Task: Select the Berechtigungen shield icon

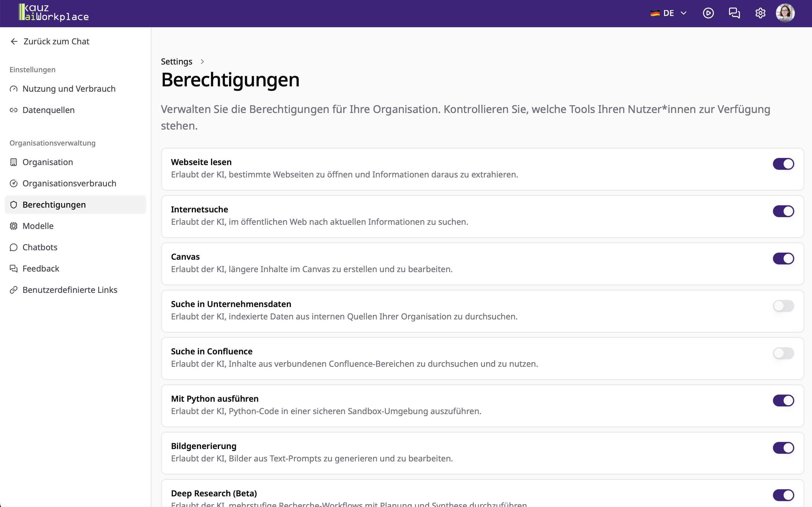Action: pos(13,204)
